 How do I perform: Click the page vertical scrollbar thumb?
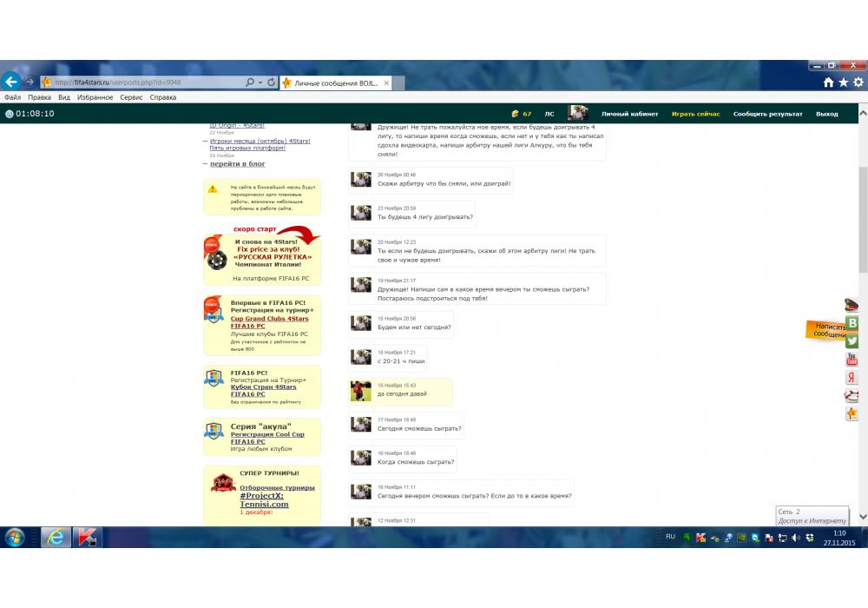862,217
